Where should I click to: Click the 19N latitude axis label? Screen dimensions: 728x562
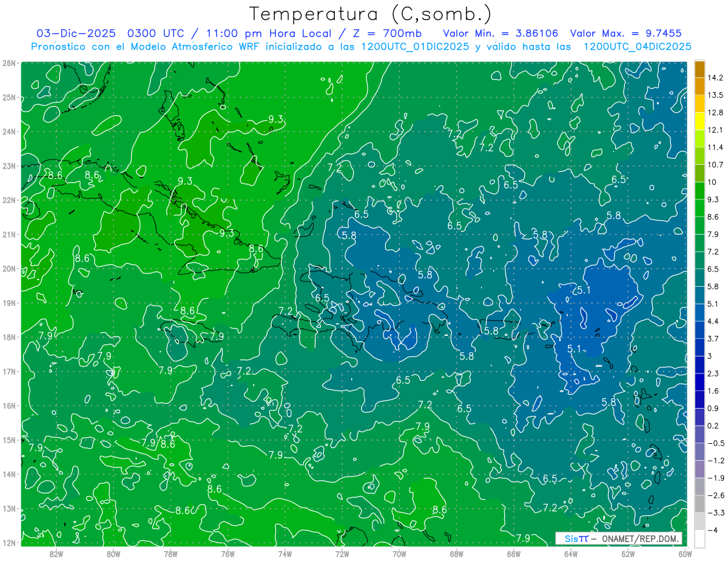[x=8, y=303]
